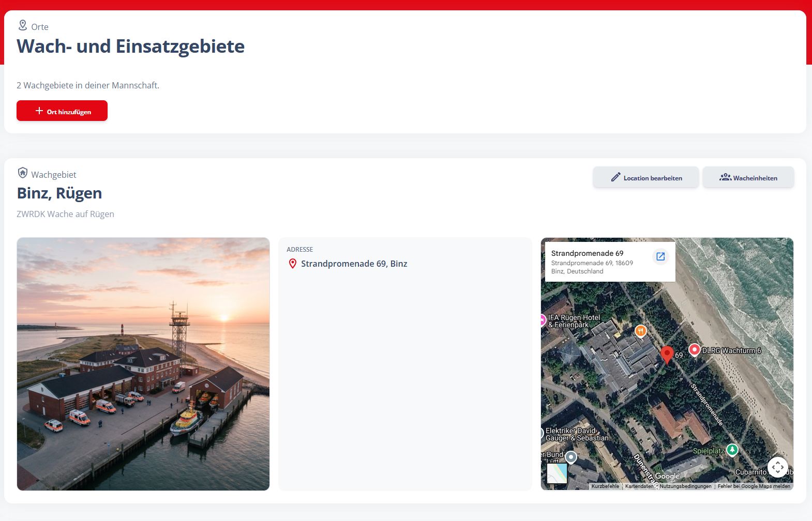Click Fehler bei Google Maps melden
812x521 pixels.
tap(754, 486)
